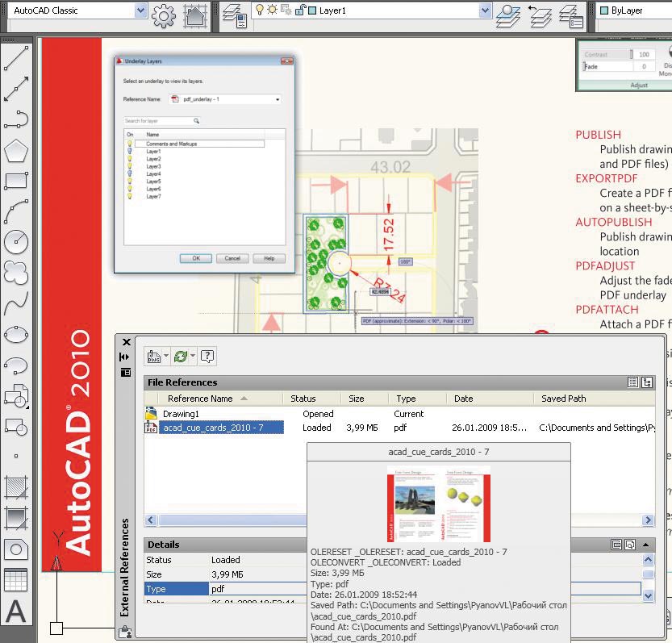Screen dimensions: 672x643
Task: Select the Multiline Text tool
Action: pos(16,611)
